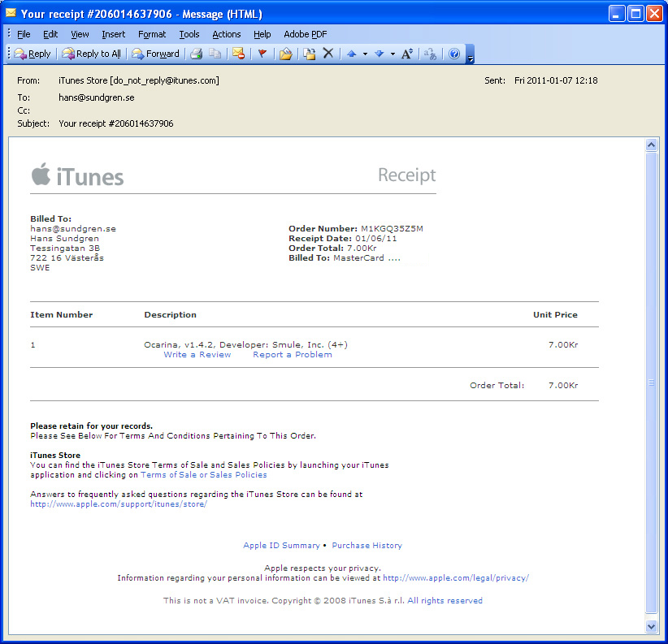The height and width of the screenshot is (644, 668).
Task: Expand the Toolbar Options arrow at toolbar end
Action: click(x=470, y=54)
